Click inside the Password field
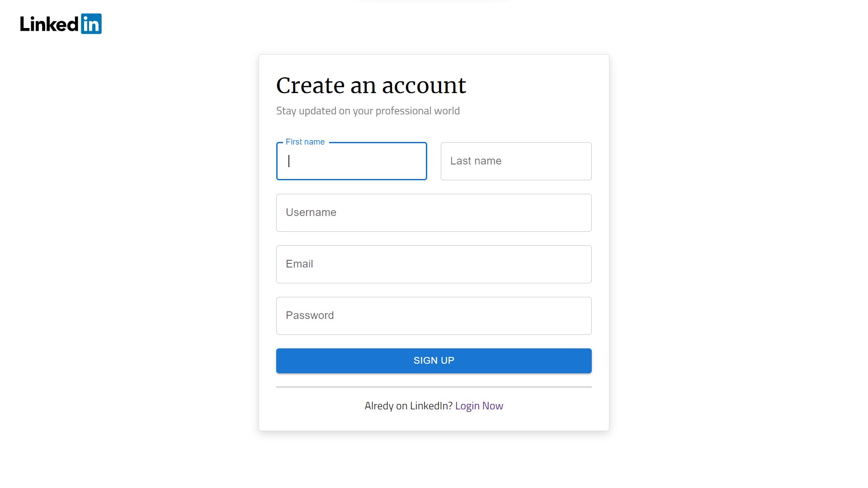The height and width of the screenshot is (488, 868). [x=434, y=315]
